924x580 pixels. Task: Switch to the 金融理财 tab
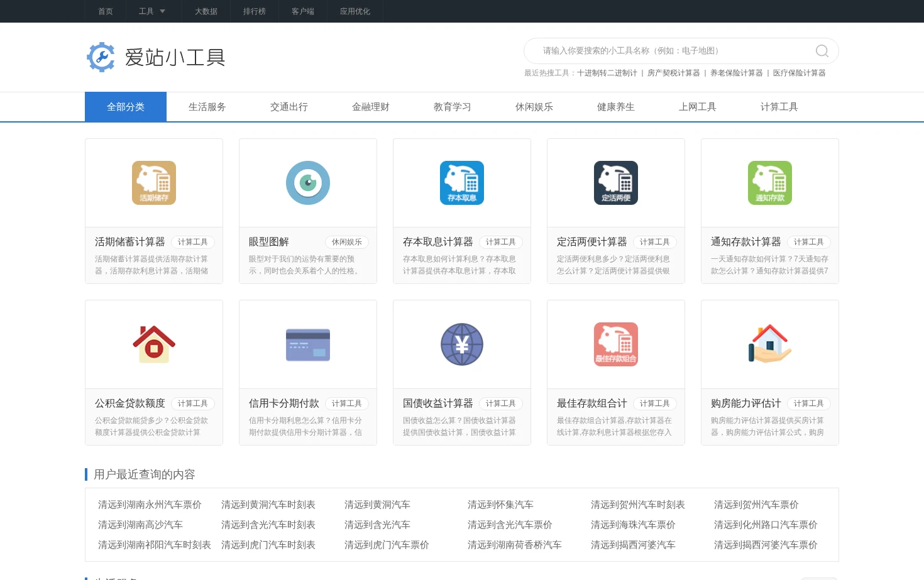pos(371,107)
